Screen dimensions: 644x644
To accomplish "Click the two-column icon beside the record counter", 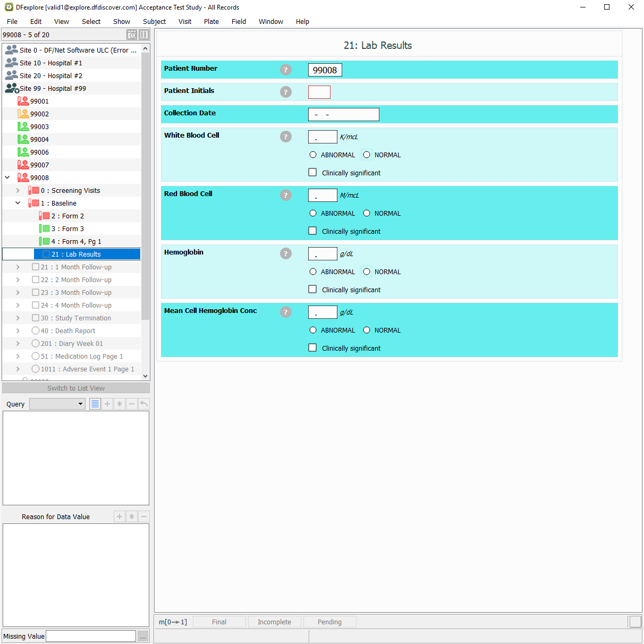I will tap(144, 35).
